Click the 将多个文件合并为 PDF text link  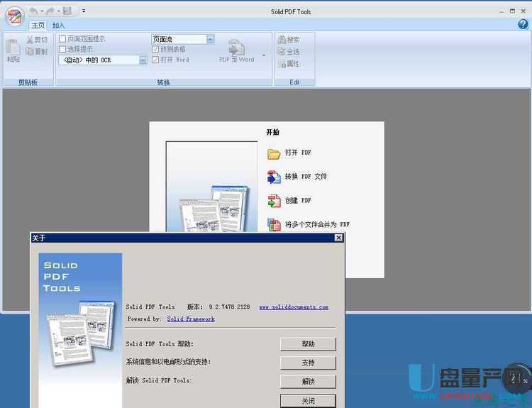click(317, 224)
